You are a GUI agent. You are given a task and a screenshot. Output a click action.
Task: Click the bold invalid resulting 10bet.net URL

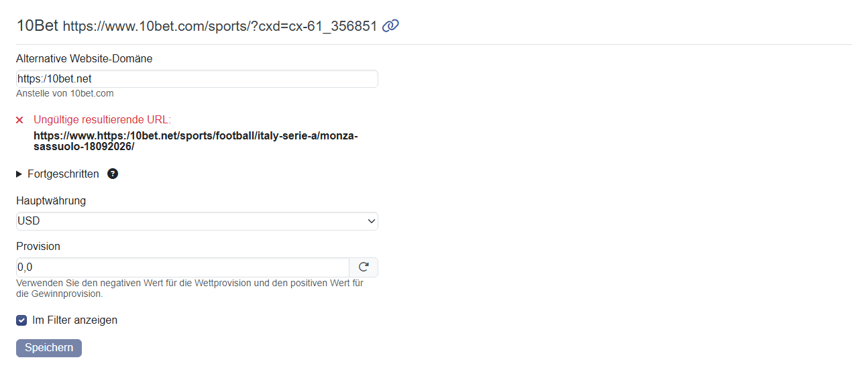pos(196,141)
